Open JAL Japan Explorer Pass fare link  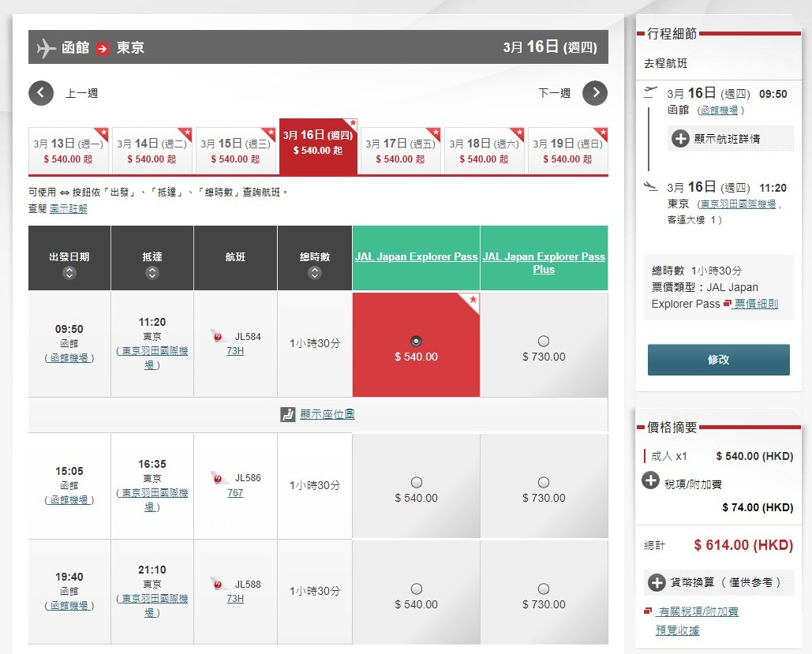point(417,257)
